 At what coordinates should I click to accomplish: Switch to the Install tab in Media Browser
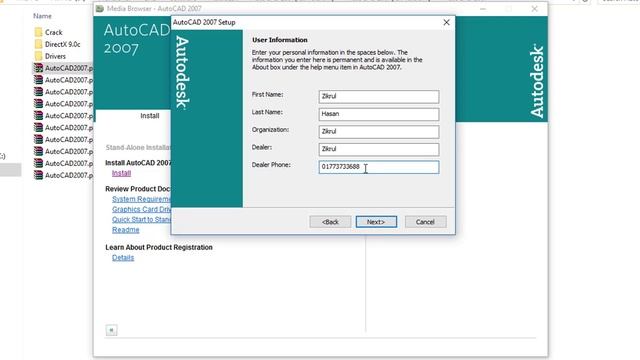[x=149, y=116]
